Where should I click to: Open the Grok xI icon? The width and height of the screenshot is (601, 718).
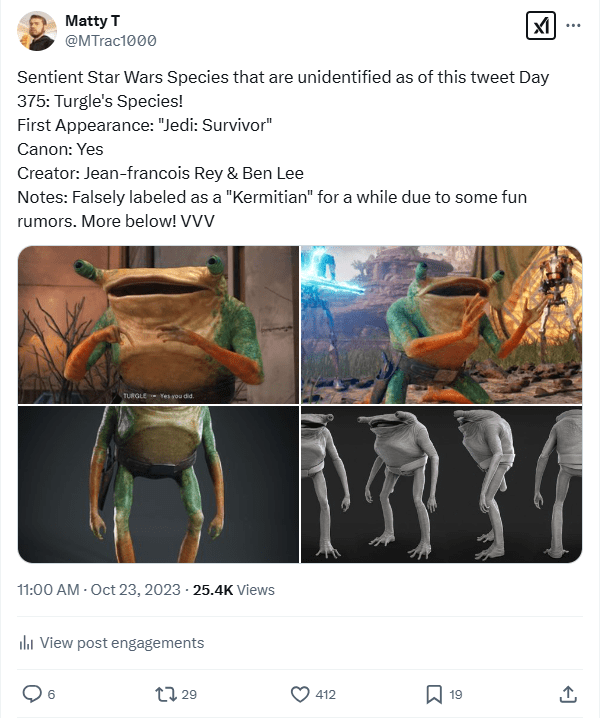point(540,27)
